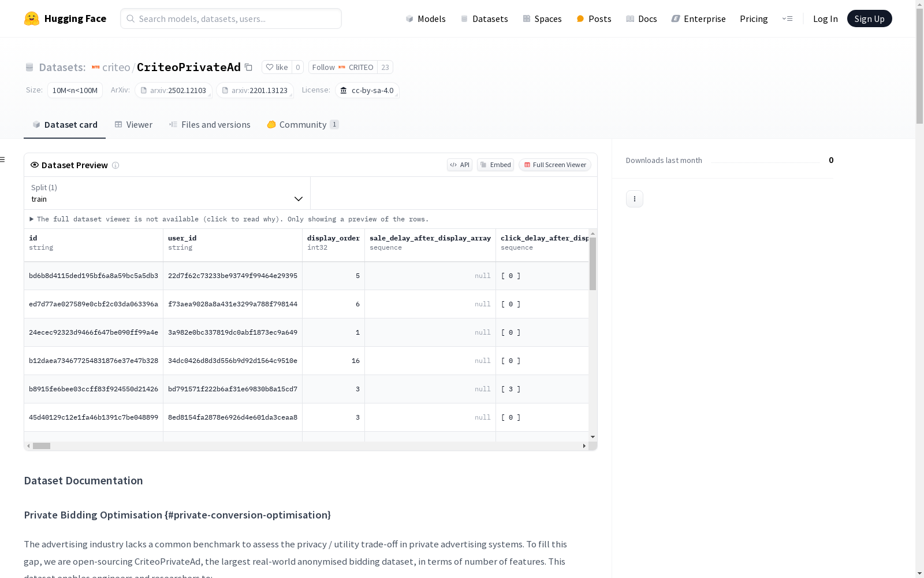Open the API button in Dataset Preview
This screenshot has width=924, height=578.
point(460,165)
